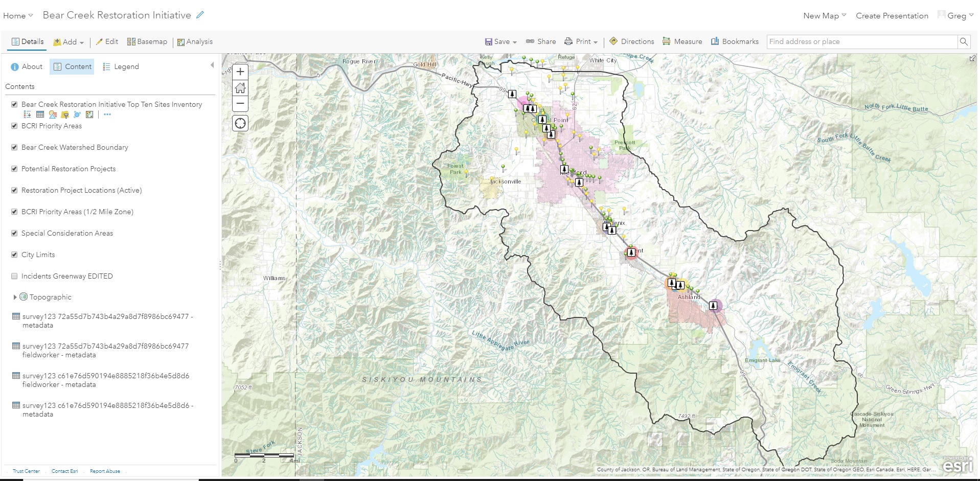Viewport: 980px width, 481px height.
Task: Open the Save dropdown menu
Action: pos(501,42)
